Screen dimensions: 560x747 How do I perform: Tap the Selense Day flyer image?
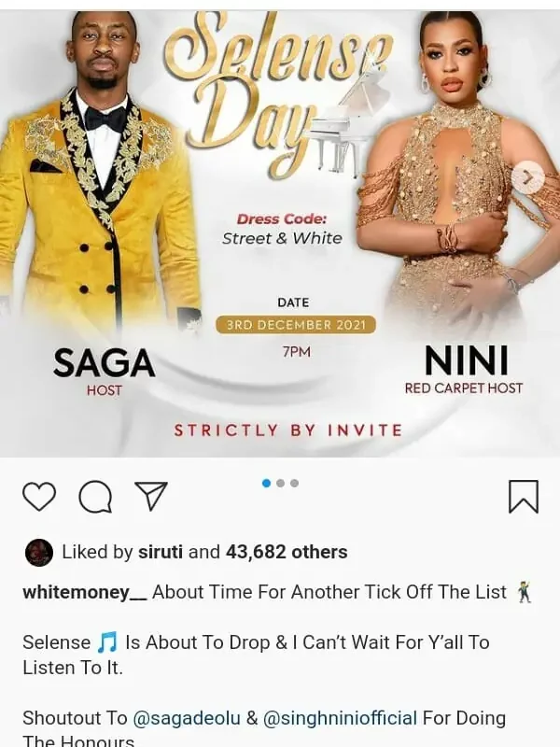coord(280,233)
